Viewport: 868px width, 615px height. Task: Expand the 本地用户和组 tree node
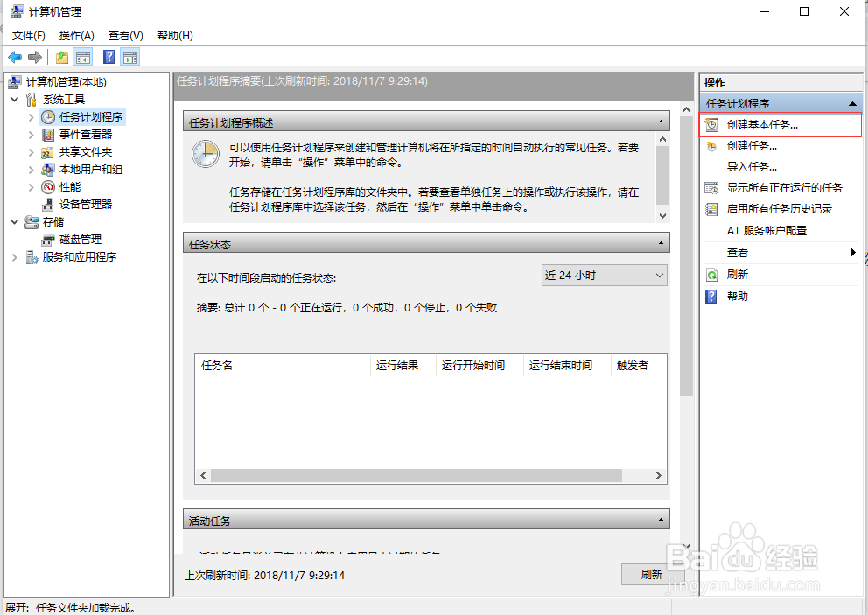tap(31, 170)
